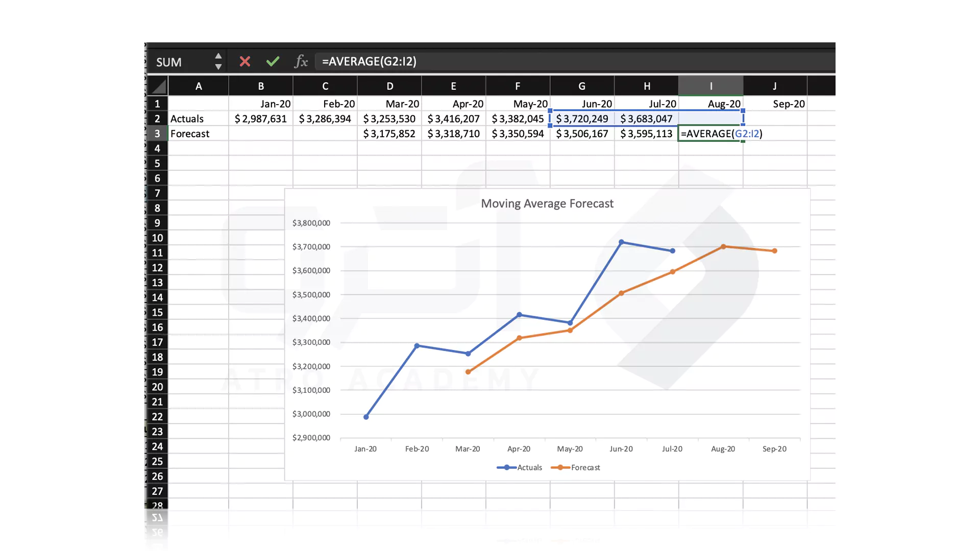Click the Jun-20 header cell
The width and height of the screenshot is (980, 551).
click(582, 104)
